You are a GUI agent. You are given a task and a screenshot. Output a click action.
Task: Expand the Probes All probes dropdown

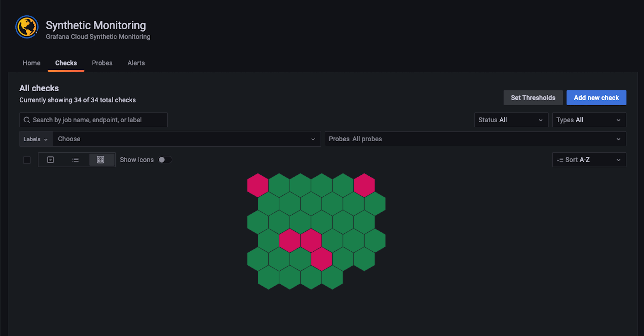[x=475, y=139]
